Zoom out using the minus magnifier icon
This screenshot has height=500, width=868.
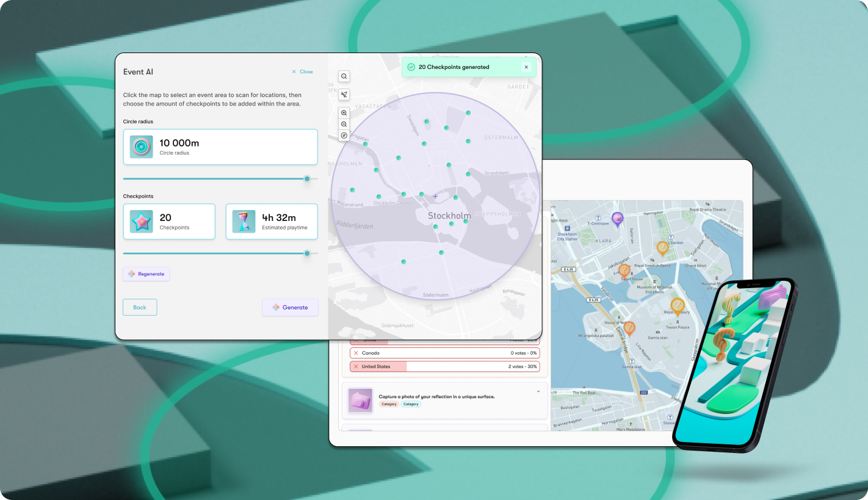click(x=344, y=124)
